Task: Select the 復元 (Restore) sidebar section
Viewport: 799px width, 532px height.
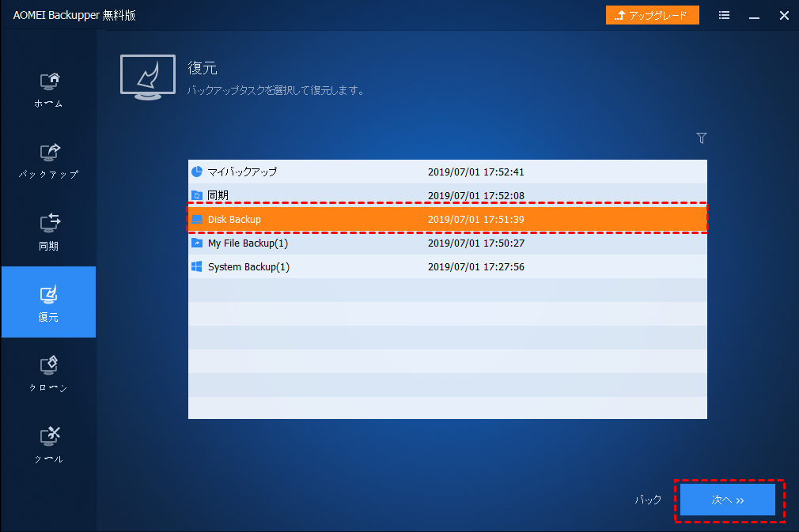Action: click(48, 303)
